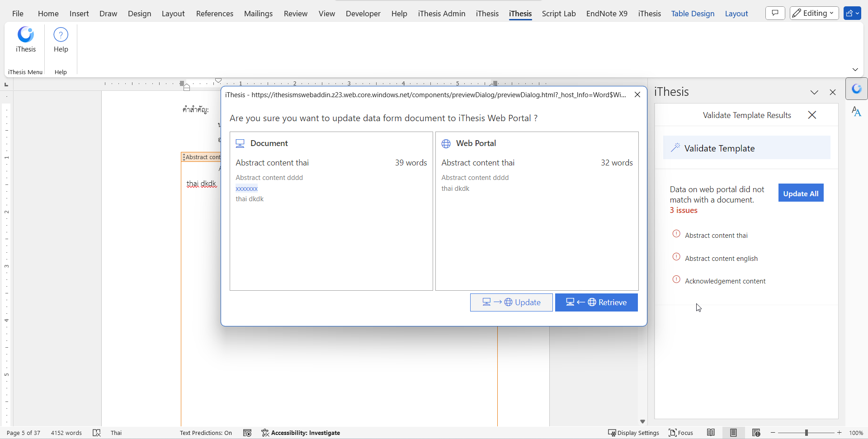Image resolution: width=868 pixels, height=439 pixels.
Task: Switch to the Script Lab tab
Action: coord(559,14)
